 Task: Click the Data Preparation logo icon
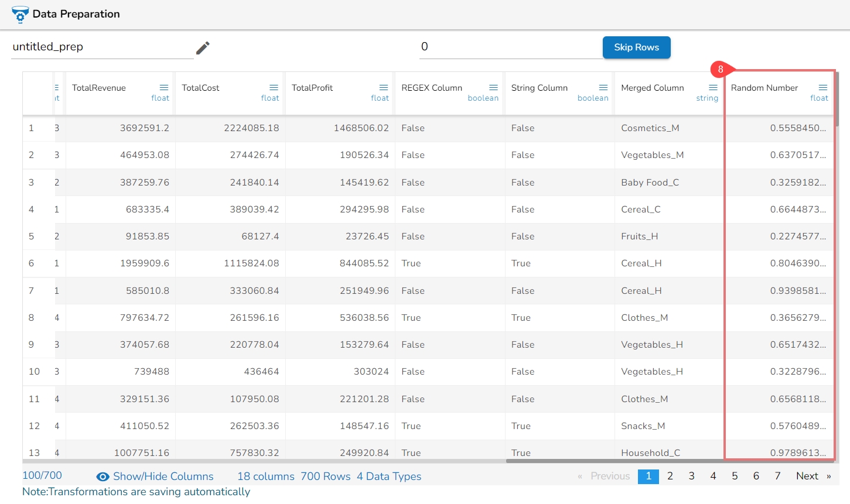point(20,15)
